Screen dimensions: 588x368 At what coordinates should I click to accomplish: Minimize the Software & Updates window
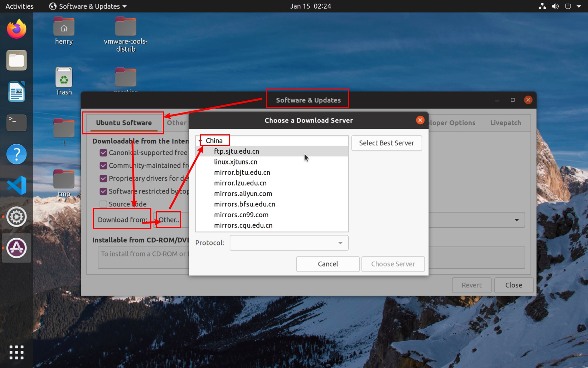[x=497, y=100]
